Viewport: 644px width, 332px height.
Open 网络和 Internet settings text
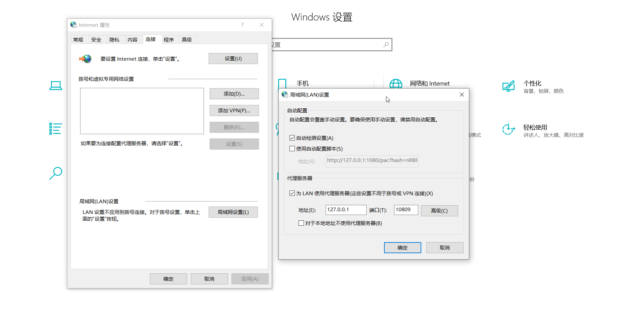point(430,84)
